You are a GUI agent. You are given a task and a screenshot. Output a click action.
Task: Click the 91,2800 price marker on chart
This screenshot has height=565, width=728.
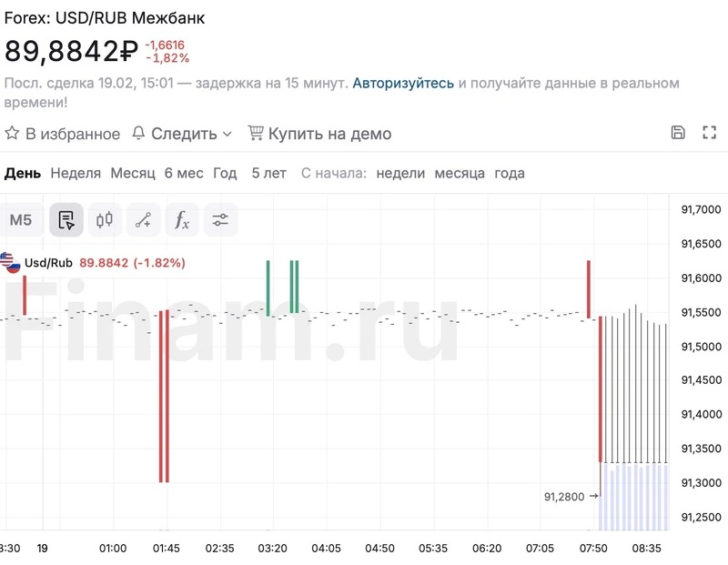coord(564,496)
